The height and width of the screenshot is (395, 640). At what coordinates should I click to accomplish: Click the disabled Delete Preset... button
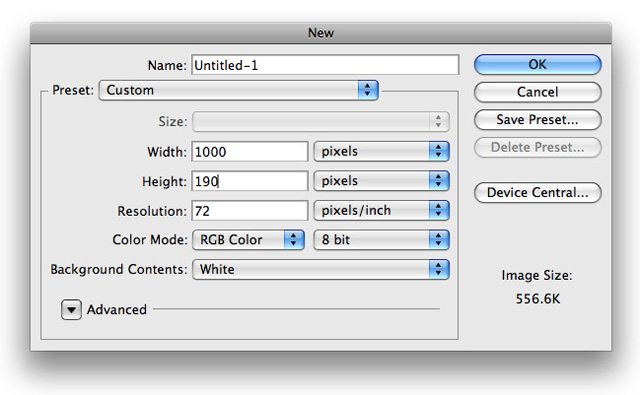(x=538, y=147)
